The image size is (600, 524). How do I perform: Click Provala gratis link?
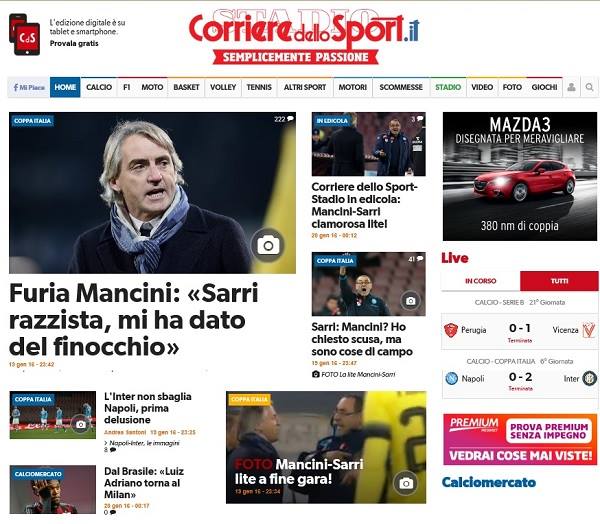[74, 44]
